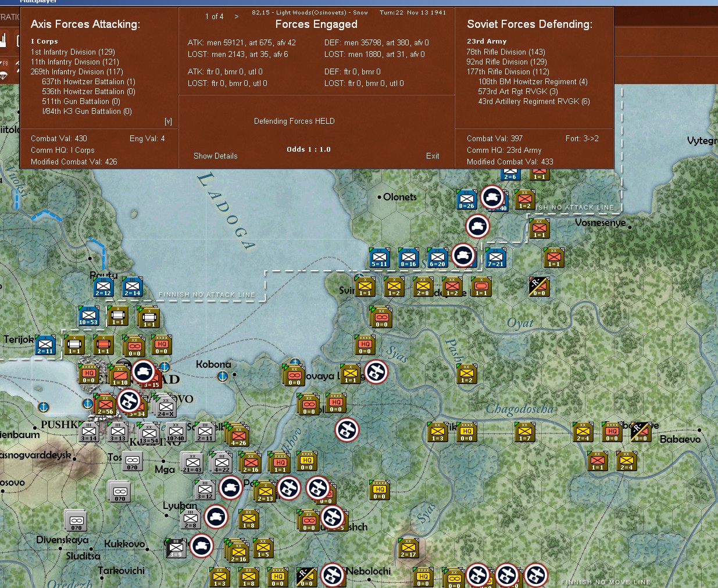Select the Soviet 1=7 division counter
This screenshot has width=718, height=588.
point(525,432)
